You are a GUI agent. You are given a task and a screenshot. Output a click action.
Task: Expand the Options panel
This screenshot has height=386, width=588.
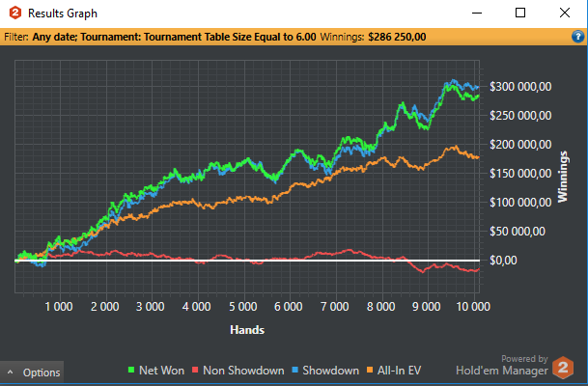[32, 372]
